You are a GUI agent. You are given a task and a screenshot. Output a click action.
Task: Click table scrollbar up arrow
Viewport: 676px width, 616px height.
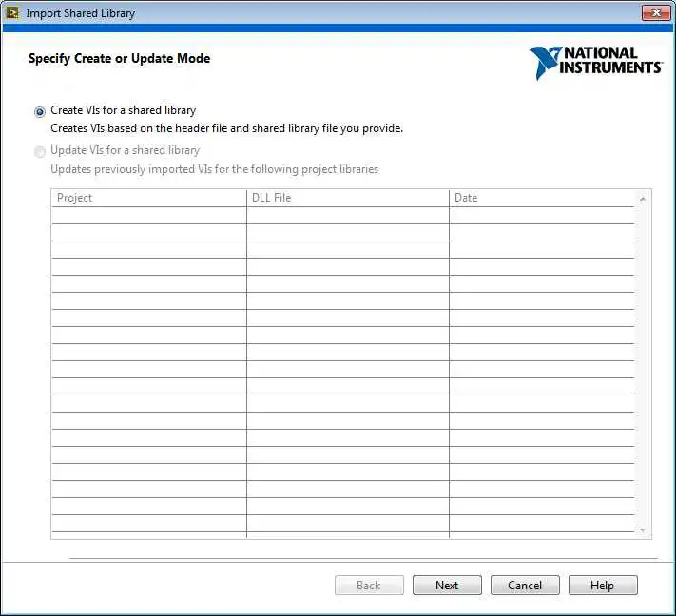click(643, 199)
